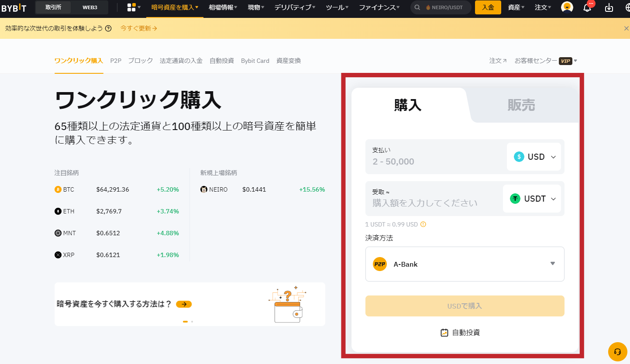The height and width of the screenshot is (364, 630).
Task: Select the ブロック tab
Action: click(x=141, y=61)
